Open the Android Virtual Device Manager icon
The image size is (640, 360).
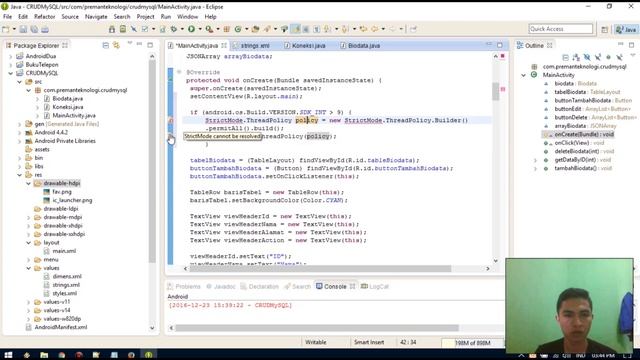[x=123, y=29]
